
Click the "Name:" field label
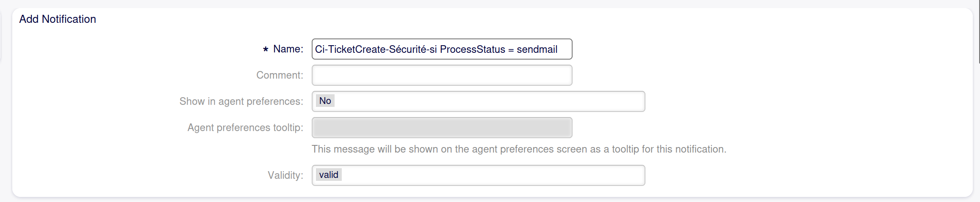(288, 49)
